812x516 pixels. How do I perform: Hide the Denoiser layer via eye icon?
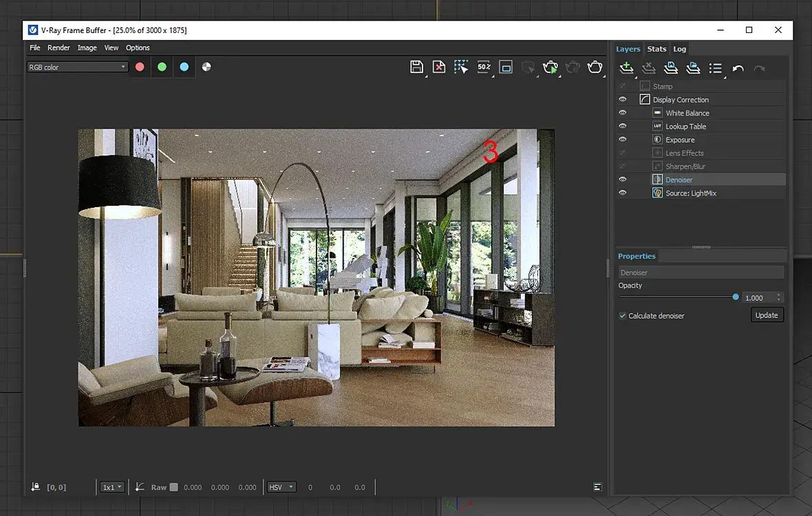pos(623,180)
